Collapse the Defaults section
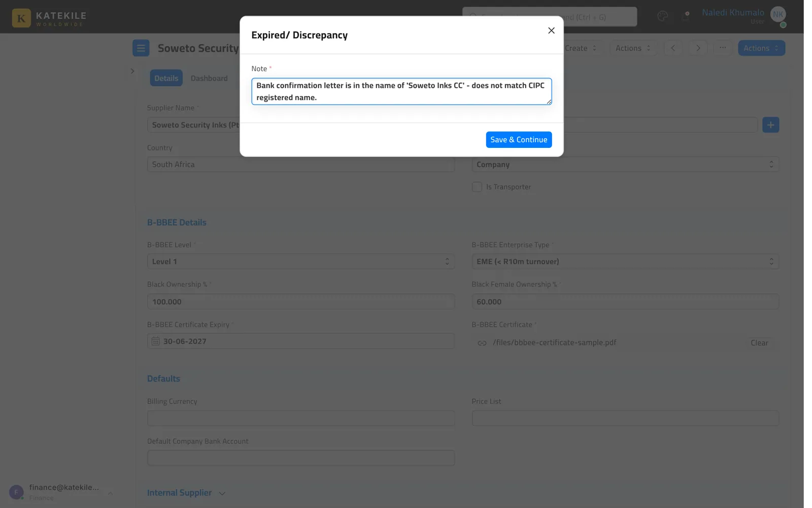The height and width of the screenshot is (508, 812). tap(163, 379)
